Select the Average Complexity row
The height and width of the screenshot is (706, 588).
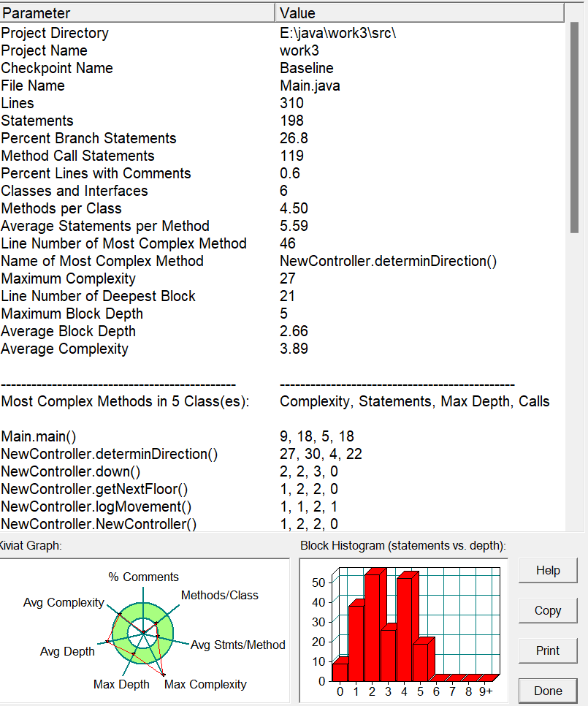click(x=283, y=349)
